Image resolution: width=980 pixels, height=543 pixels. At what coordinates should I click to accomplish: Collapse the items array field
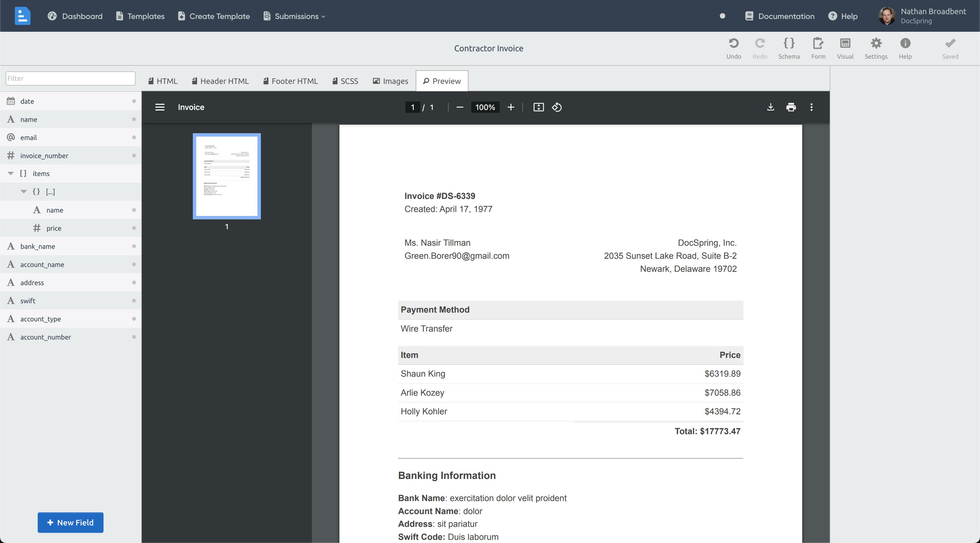click(11, 173)
